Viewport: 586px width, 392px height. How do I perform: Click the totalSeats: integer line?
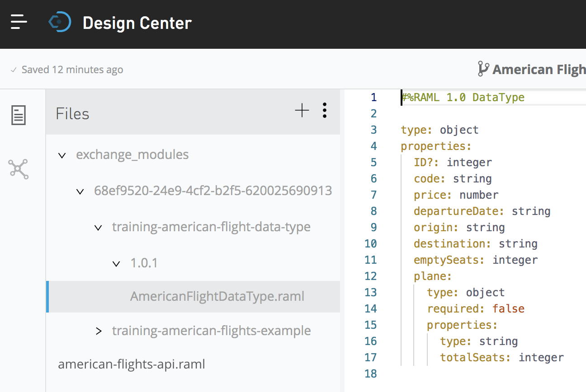tap(502, 358)
